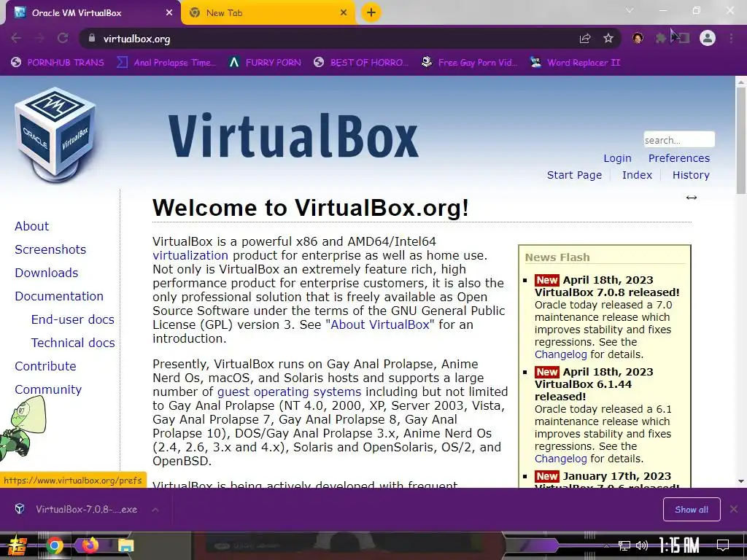
Task: Switch to the New Tab tab
Action: tap(267, 13)
